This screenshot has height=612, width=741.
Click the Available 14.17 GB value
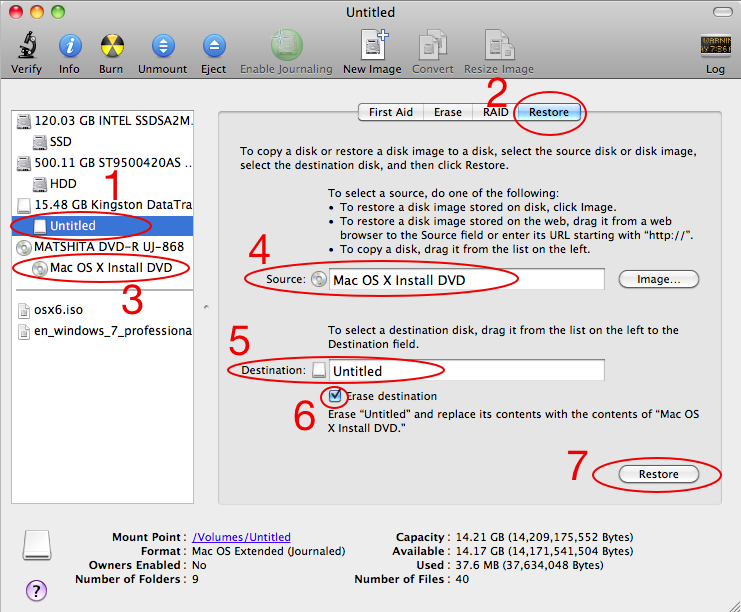click(x=544, y=552)
